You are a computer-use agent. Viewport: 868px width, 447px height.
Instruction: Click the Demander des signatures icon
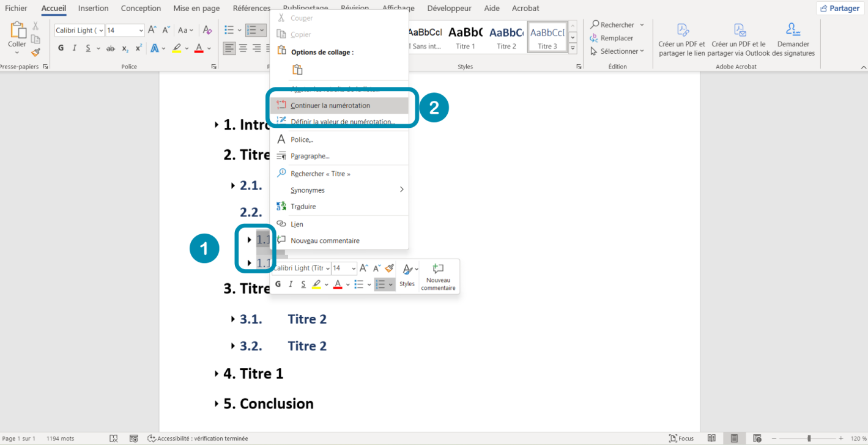(x=793, y=40)
